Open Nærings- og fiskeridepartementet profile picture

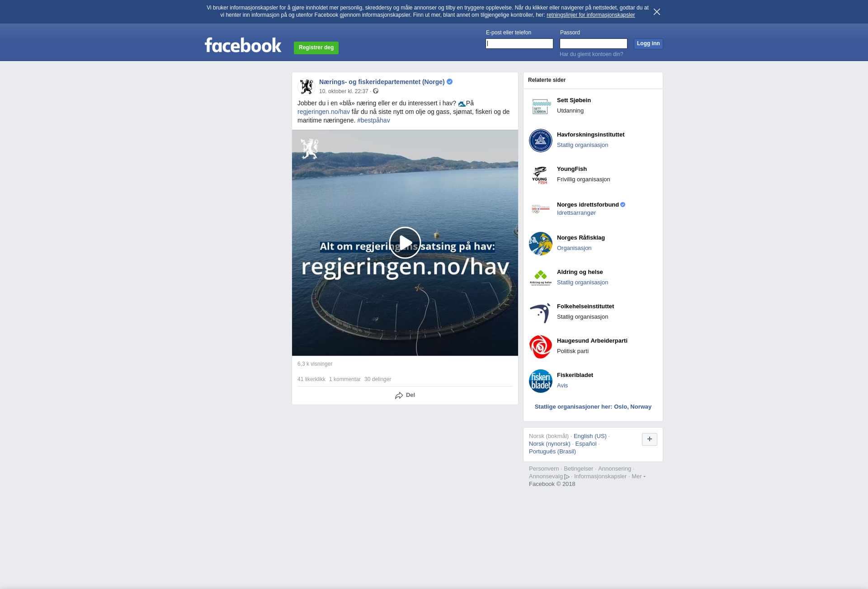click(307, 86)
